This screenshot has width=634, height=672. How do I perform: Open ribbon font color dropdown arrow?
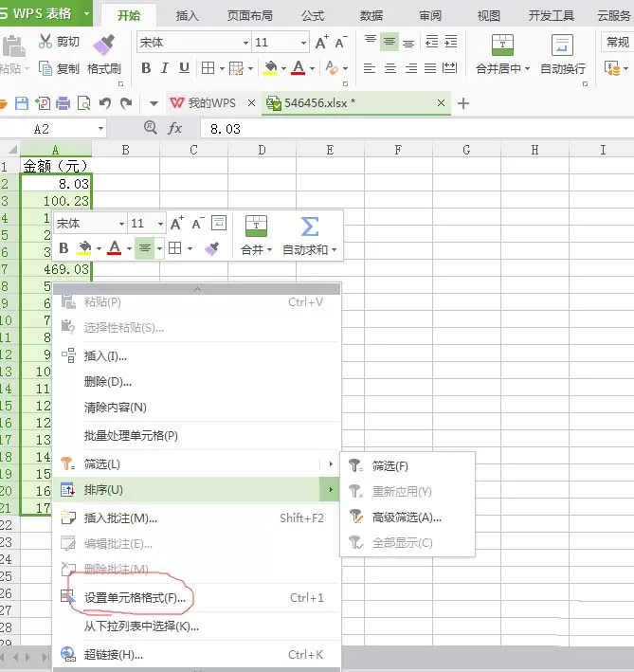[x=313, y=68]
